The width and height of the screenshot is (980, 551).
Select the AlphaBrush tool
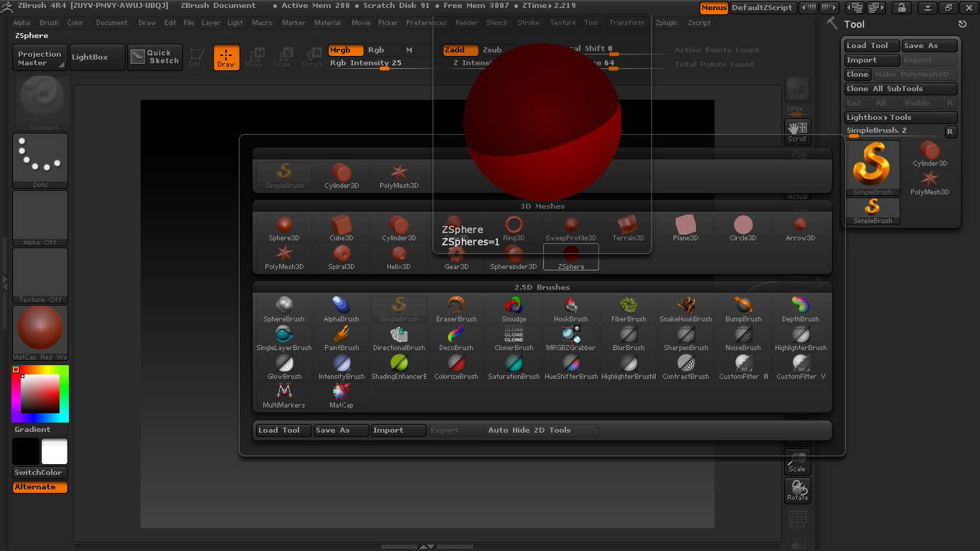(341, 310)
